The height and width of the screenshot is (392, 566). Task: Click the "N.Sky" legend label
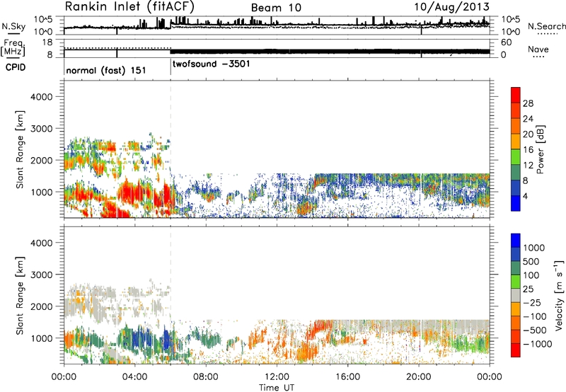13,26
